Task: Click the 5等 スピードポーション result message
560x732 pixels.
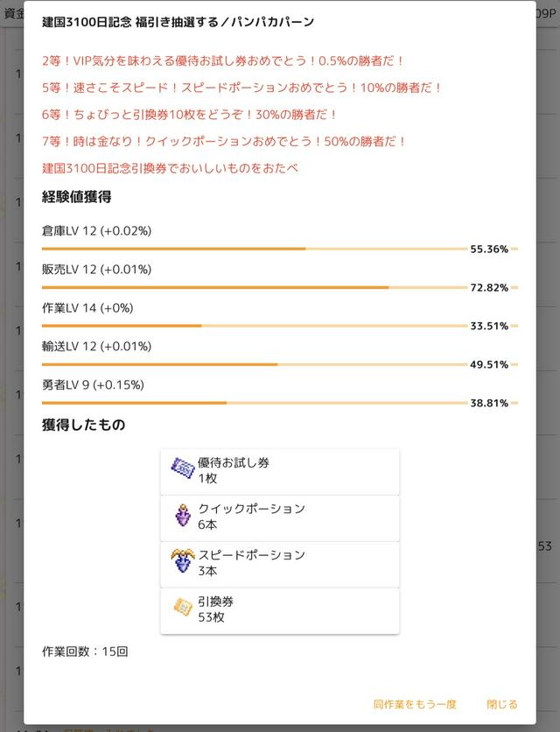Action: pos(242,88)
